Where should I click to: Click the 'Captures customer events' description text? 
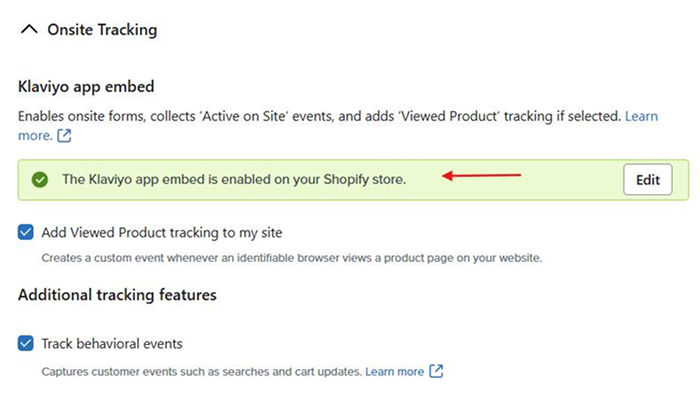pyautogui.click(x=201, y=371)
